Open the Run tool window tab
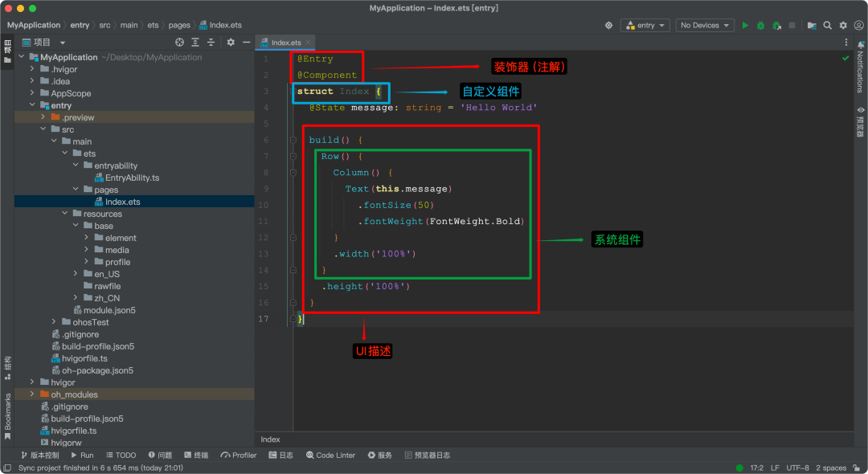 tap(83, 456)
